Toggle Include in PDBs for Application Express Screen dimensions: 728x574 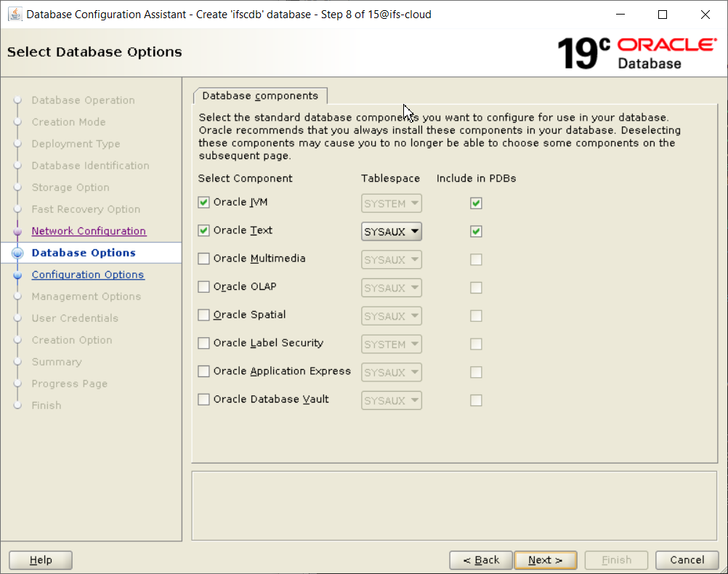476,372
